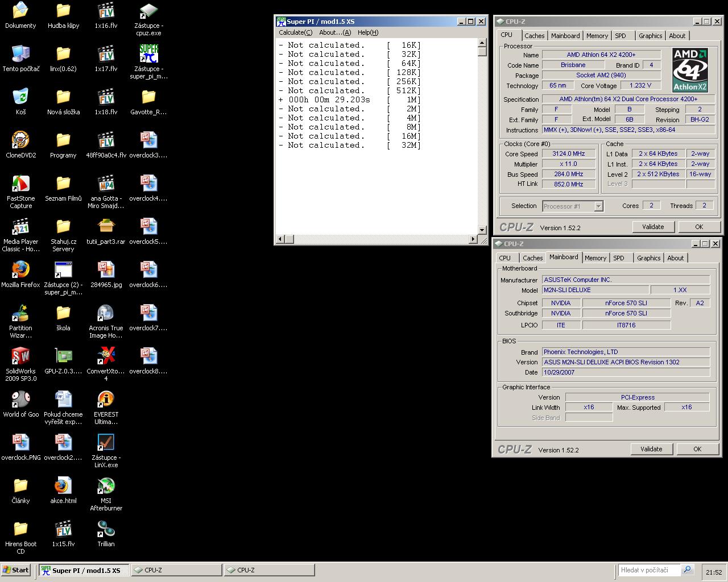
Task: Open the GPU-Z desktop icon
Action: click(63, 361)
